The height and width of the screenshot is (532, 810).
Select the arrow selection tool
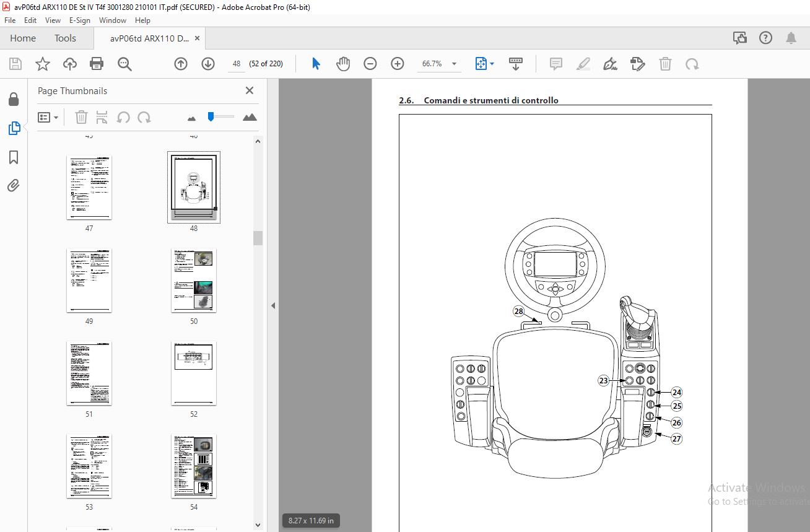point(316,64)
